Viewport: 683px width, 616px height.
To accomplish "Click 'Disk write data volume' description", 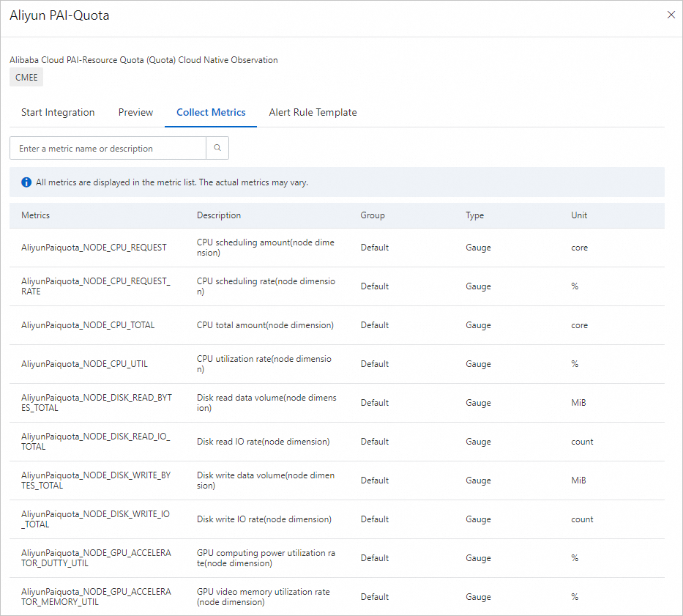I will point(266,480).
